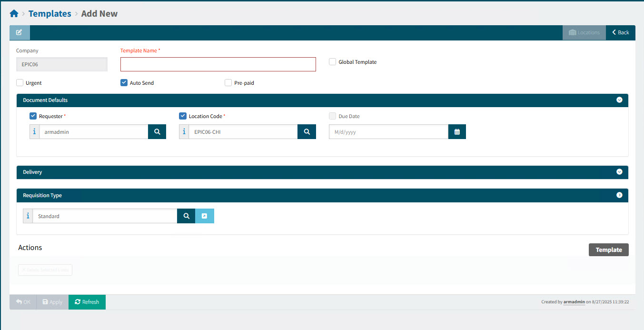Enable the Urgent checkbox
The width and height of the screenshot is (644, 330).
point(20,82)
